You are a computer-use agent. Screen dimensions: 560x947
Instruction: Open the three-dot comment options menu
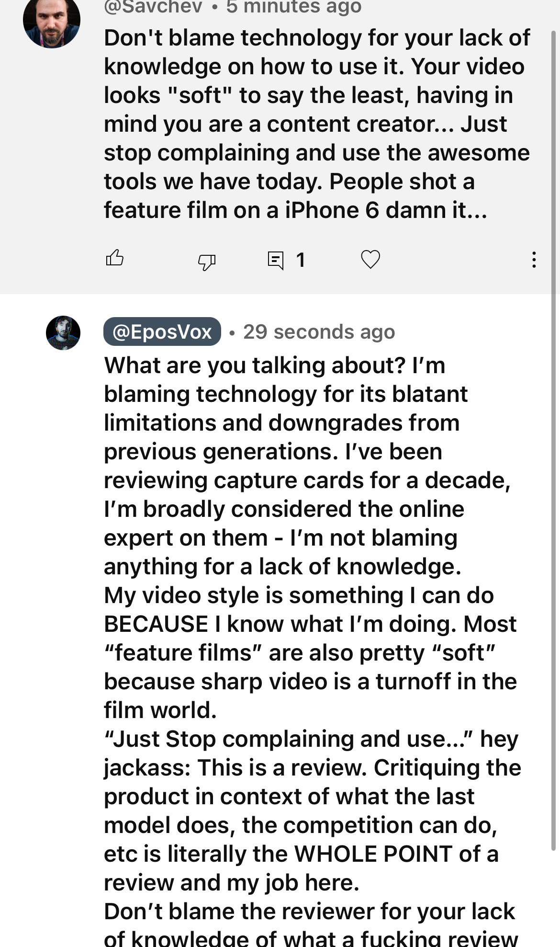534,260
